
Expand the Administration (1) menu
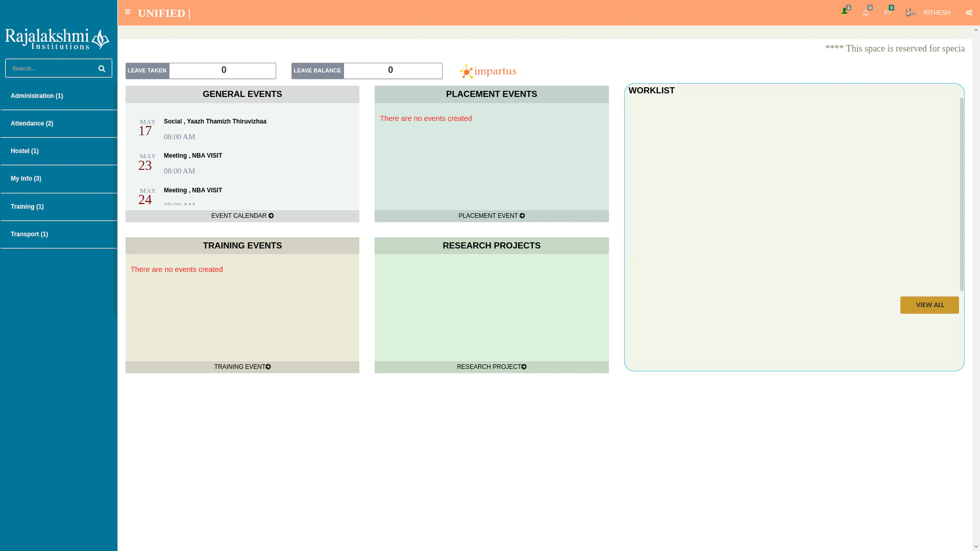(x=59, y=96)
